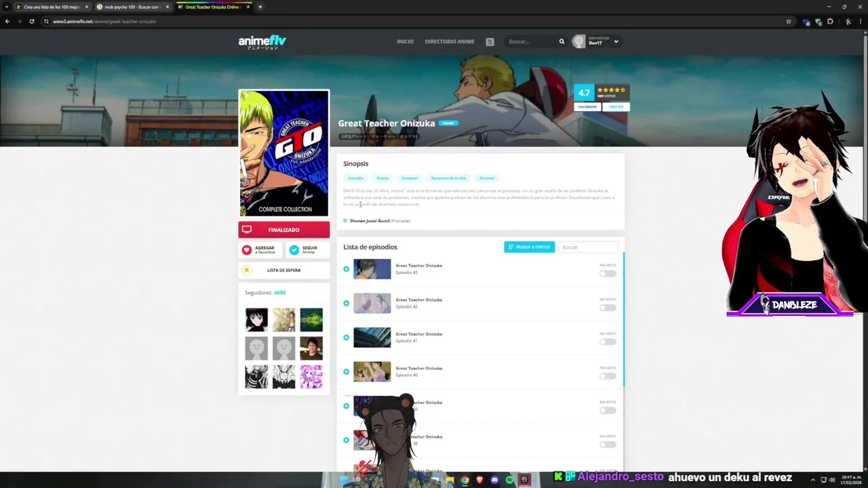Toggle Episodio 41 as watched

tap(608, 342)
